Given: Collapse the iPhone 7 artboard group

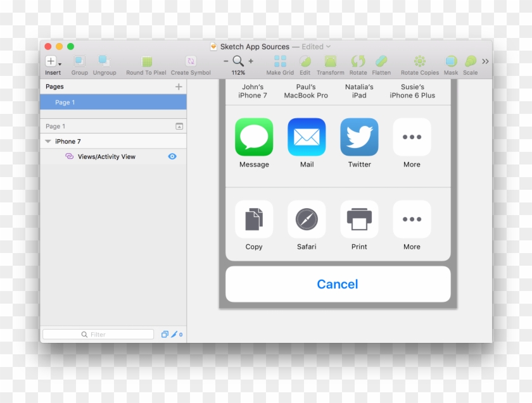Looking at the screenshot, I should pos(48,141).
